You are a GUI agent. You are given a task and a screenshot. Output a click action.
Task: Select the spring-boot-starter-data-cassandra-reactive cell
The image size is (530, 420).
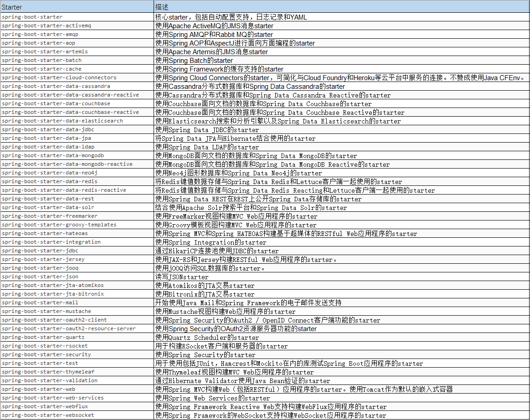click(77, 95)
